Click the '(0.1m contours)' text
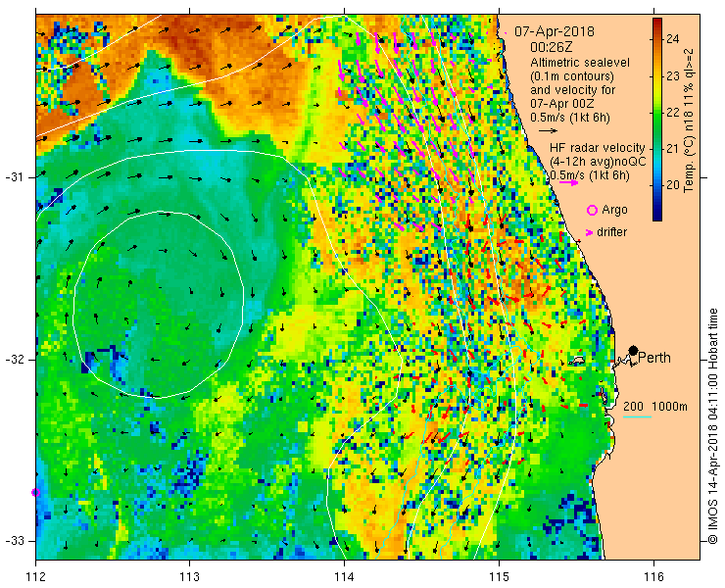Image resolution: width=725 pixels, height=588 pixels. tap(572, 75)
